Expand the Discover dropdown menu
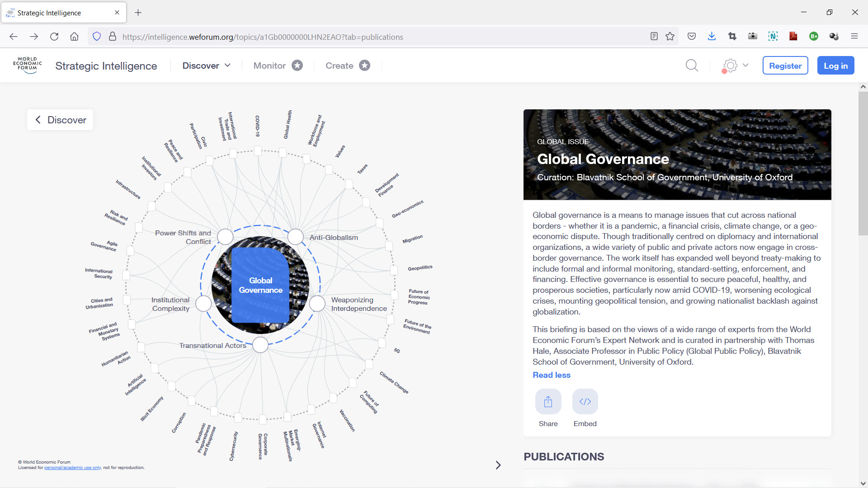This screenshot has height=488, width=868. pos(207,66)
